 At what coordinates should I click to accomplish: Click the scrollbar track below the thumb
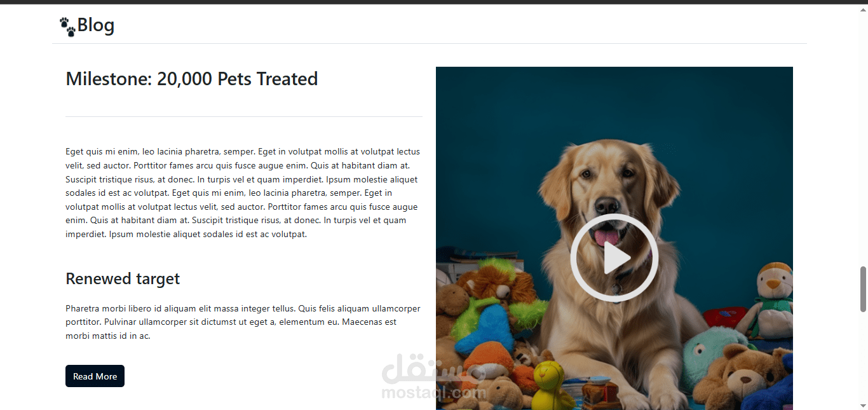click(863, 356)
